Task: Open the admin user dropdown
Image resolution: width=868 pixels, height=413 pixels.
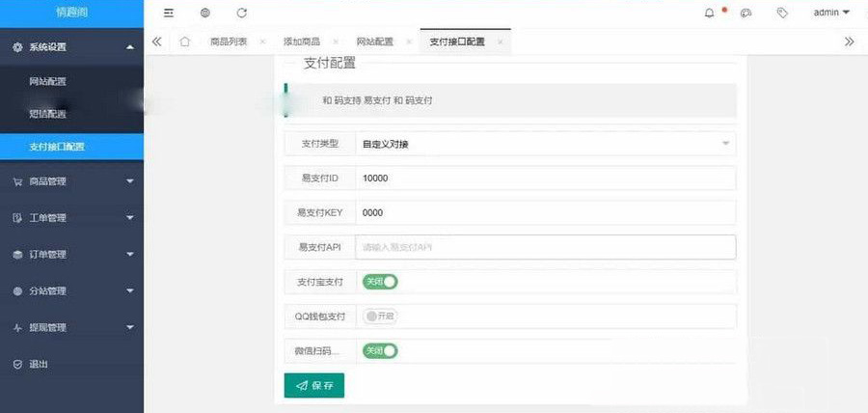Action: [x=831, y=13]
